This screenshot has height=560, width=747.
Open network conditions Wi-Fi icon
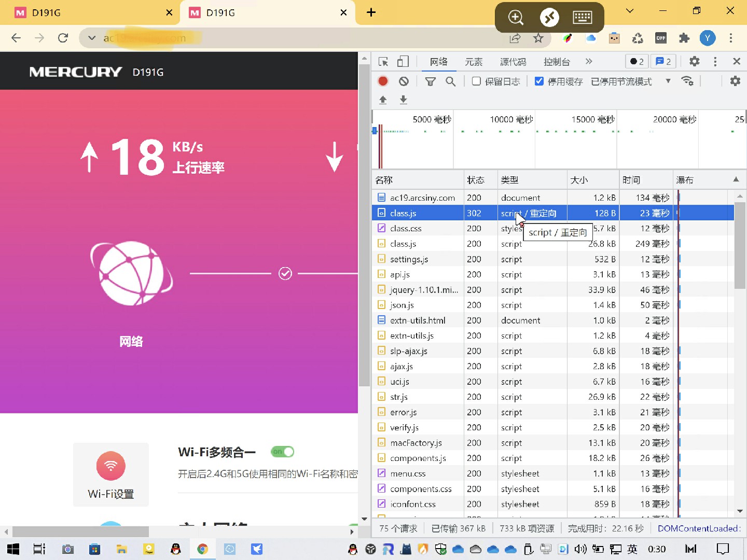tap(687, 81)
